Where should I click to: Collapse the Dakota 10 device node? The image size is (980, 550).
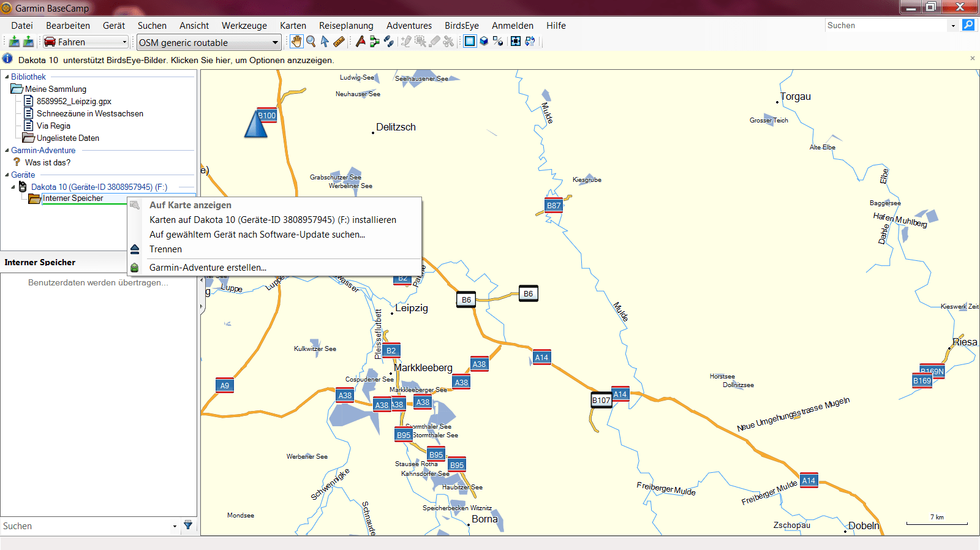coord(13,187)
